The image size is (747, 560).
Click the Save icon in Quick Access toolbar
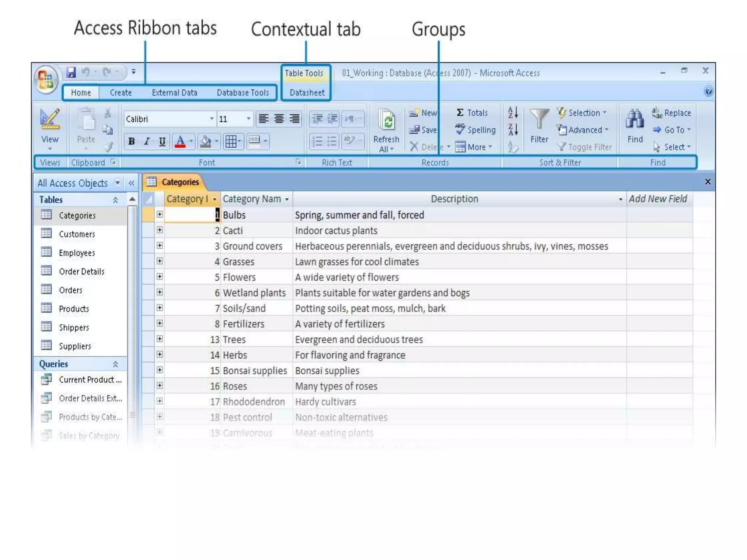tap(71, 72)
